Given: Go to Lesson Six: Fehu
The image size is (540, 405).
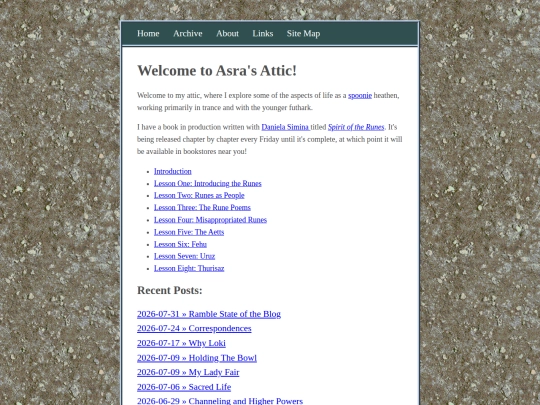Looking at the screenshot, I should tap(180, 244).
